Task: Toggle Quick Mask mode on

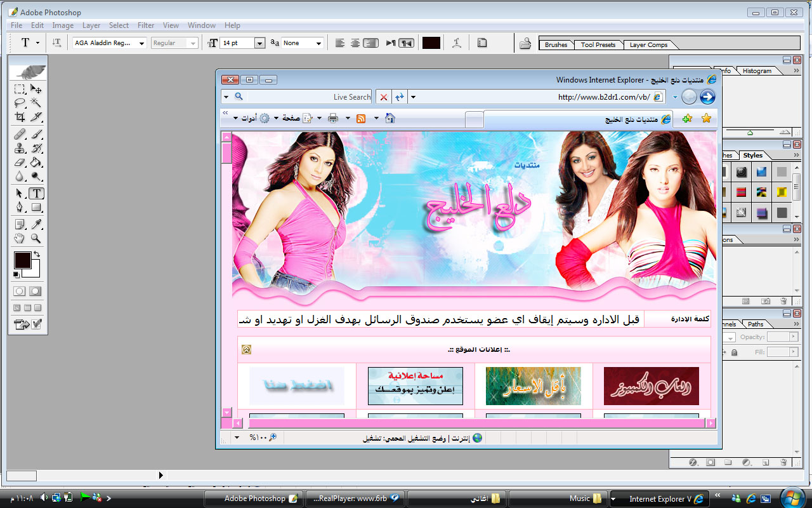Action: point(36,291)
